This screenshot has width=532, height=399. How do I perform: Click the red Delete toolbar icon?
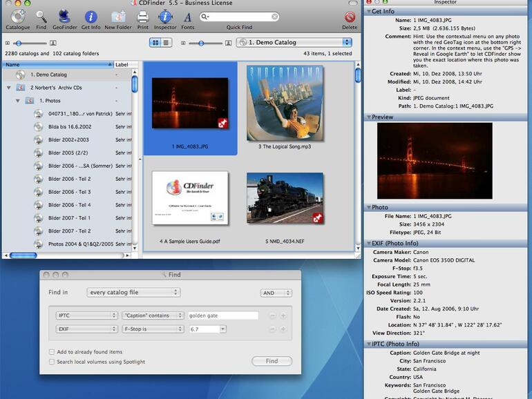pos(350,17)
